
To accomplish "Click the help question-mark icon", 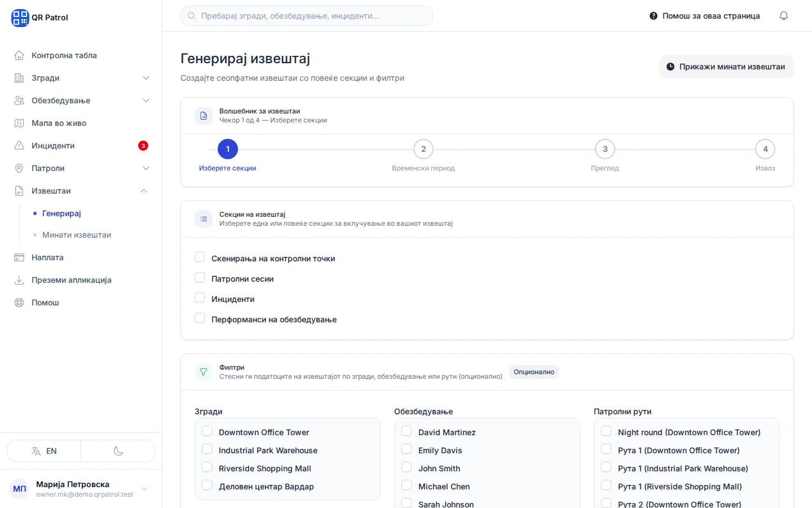I will (654, 16).
